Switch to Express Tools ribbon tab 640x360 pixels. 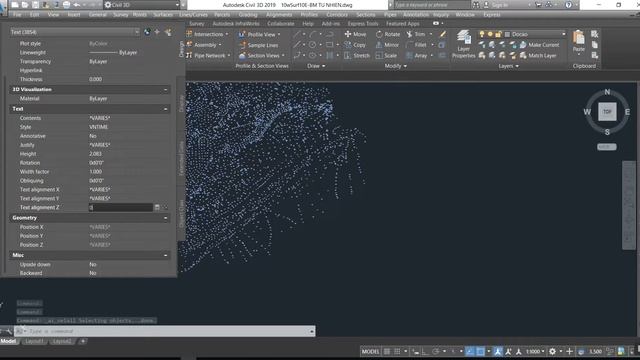[x=363, y=24]
